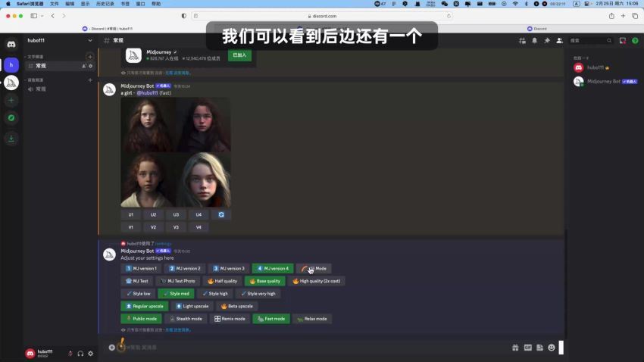Image resolution: width=644 pixels, height=362 pixels.
Task: Open the 窗口 menu in menu bar
Action: tap(140, 4)
